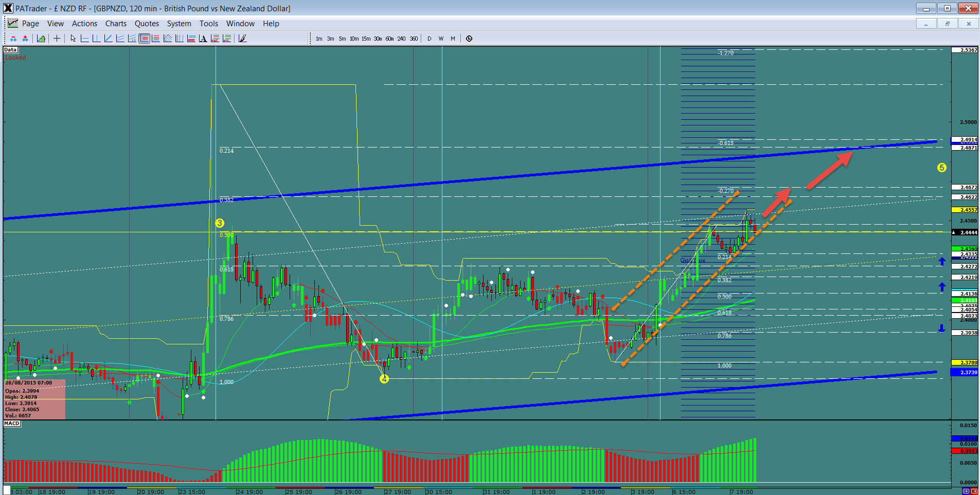Switch chart to 3m timeframe

click(x=331, y=39)
